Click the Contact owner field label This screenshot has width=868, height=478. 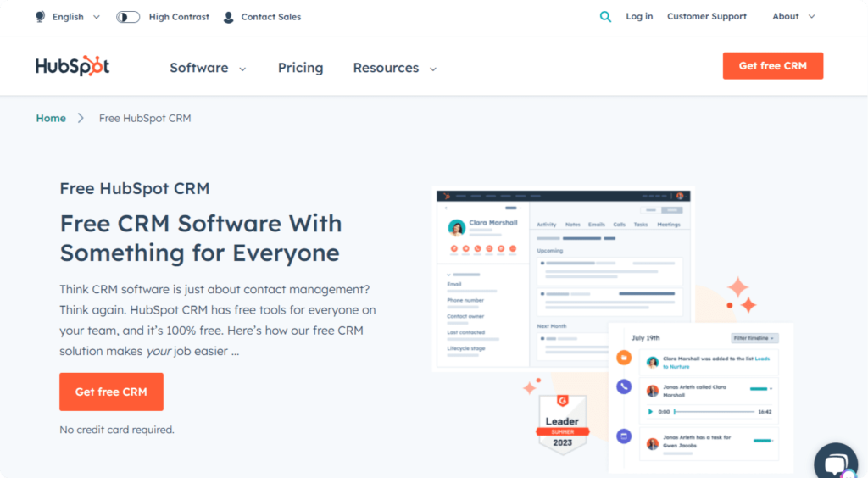(x=465, y=316)
